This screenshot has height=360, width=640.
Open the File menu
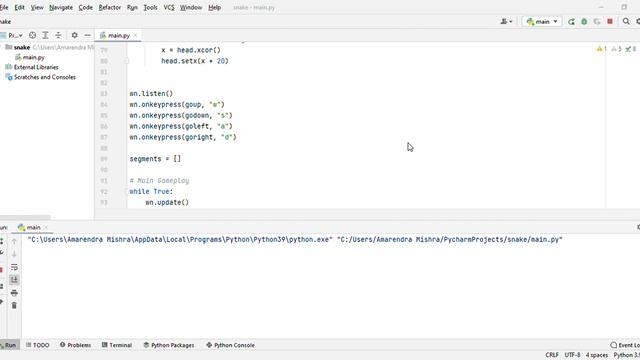point(4,7)
